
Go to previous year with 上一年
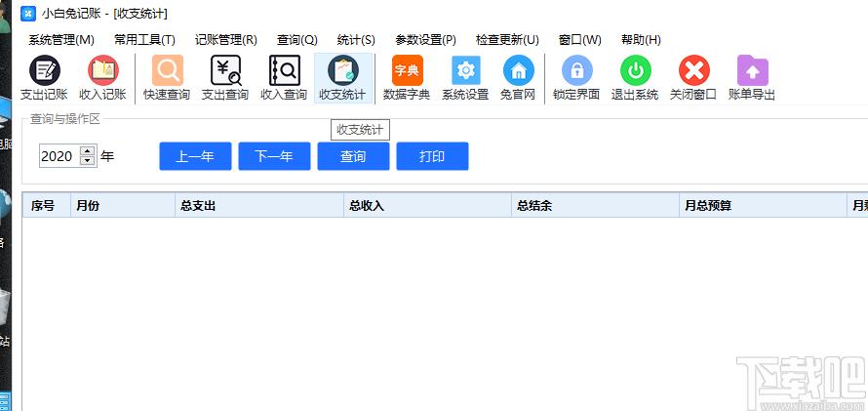pyautogui.click(x=195, y=156)
